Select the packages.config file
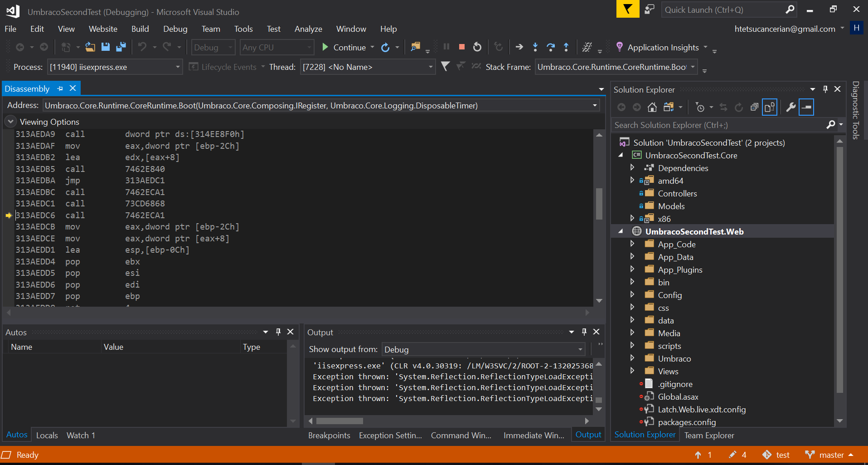This screenshot has width=868, height=465. point(687,422)
